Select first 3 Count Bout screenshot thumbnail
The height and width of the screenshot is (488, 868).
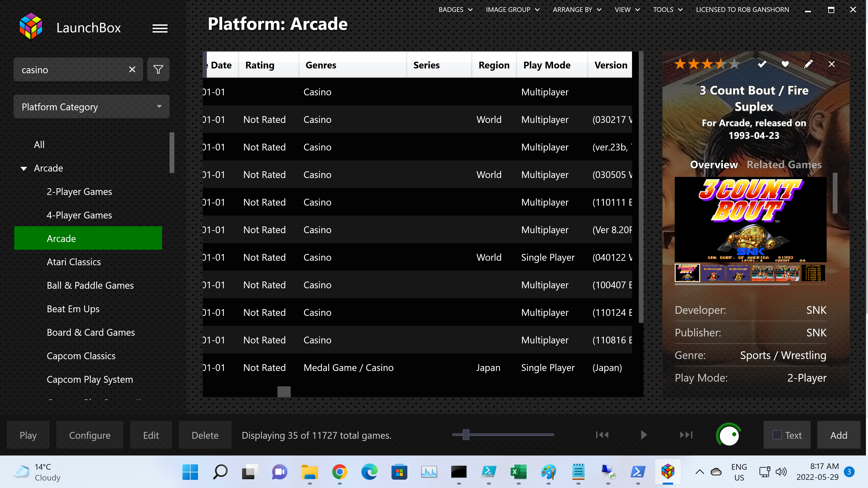click(x=687, y=273)
